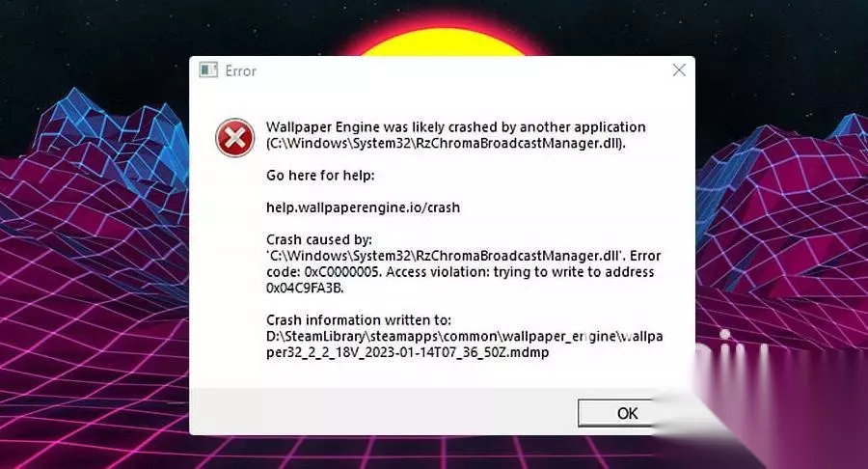Click the gray footer strip left of OK
Viewport: 868px width, 469px height.
[383, 412]
